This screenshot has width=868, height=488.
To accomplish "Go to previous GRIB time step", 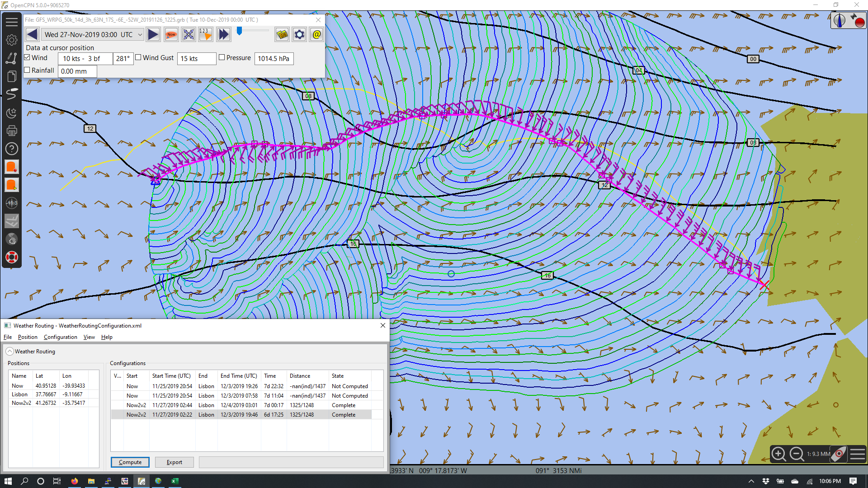I will click(32, 34).
